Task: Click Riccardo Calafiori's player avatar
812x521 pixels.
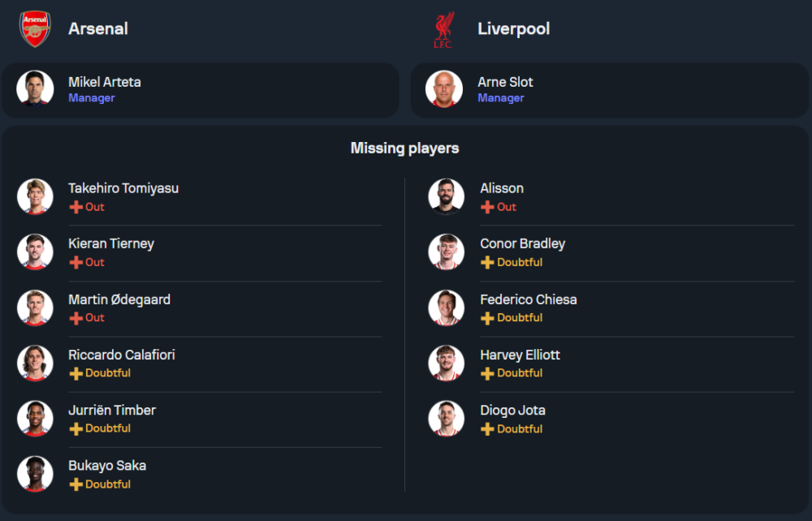Action: click(35, 363)
